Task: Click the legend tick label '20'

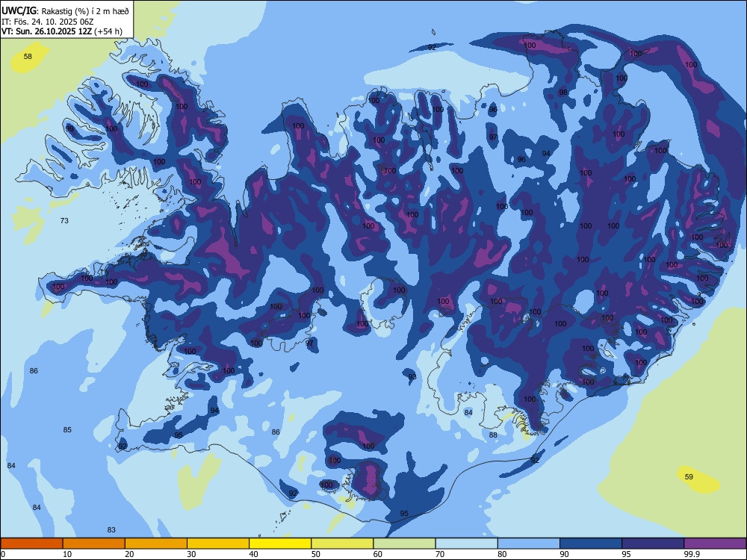Action: pyautogui.click(x=129, y=554)
